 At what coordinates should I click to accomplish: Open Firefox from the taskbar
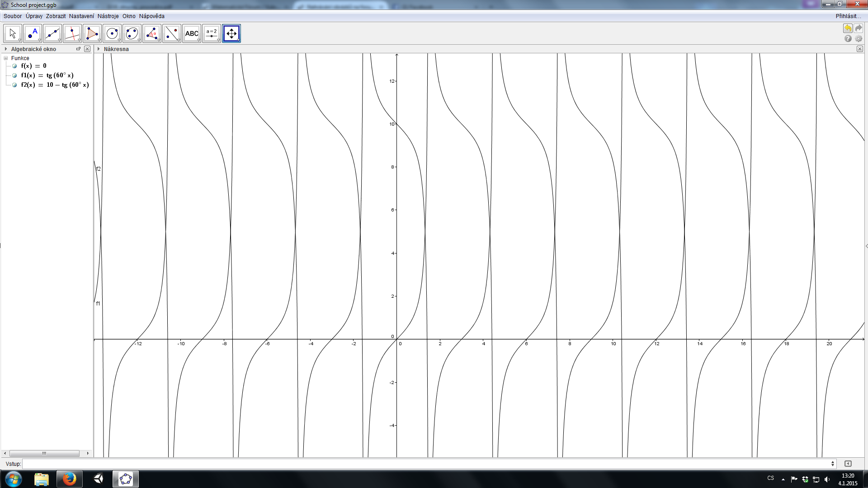pyautogui.click(x=69, y=479)
